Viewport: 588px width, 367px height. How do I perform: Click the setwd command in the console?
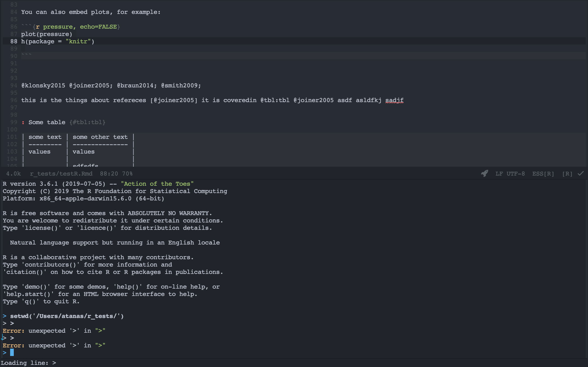(x=67, y=316)
